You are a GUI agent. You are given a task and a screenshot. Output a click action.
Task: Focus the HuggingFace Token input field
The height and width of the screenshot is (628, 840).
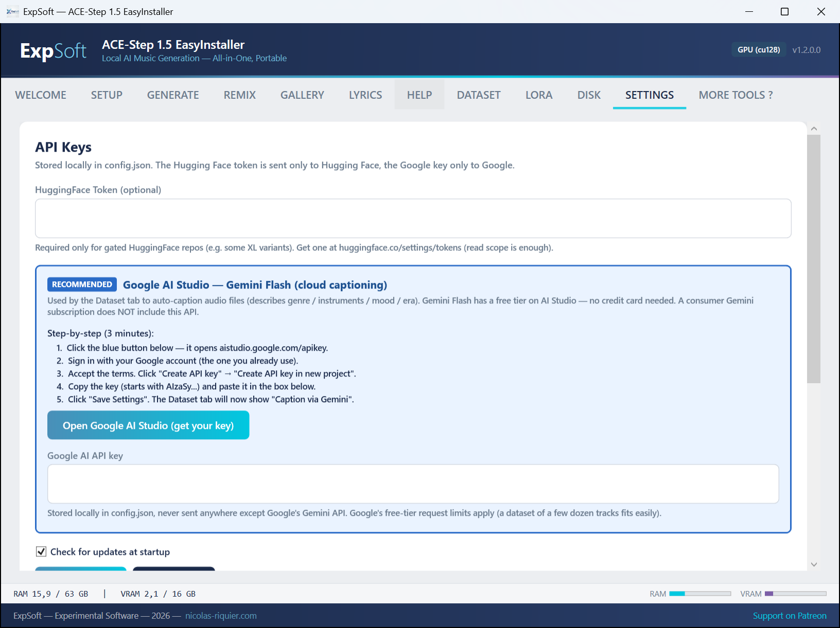pos(413,219)
